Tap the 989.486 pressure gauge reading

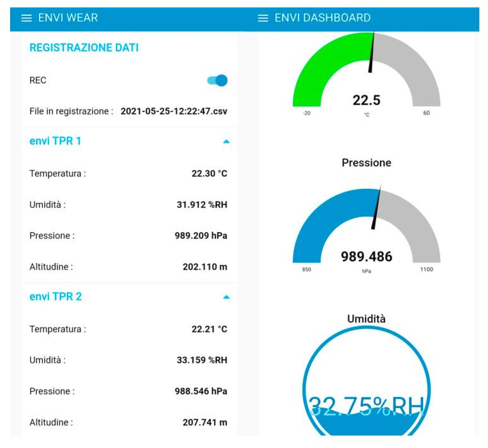(366, 257)
